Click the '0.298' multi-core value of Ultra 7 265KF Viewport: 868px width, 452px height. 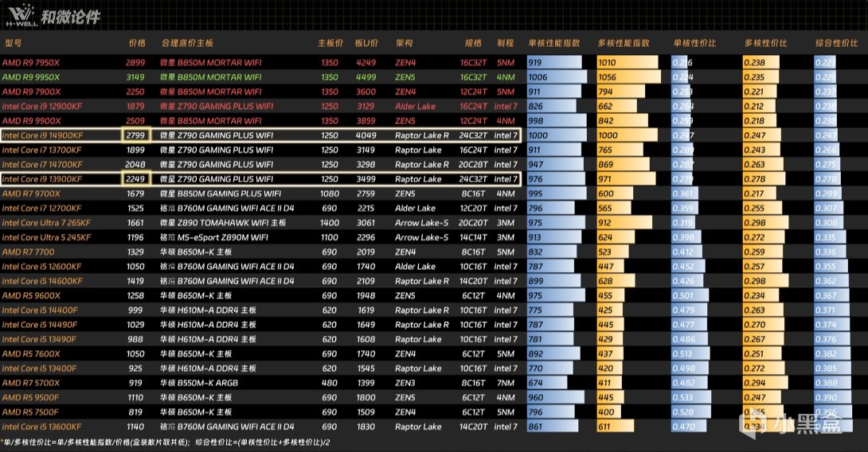click(x=765, y=223)
